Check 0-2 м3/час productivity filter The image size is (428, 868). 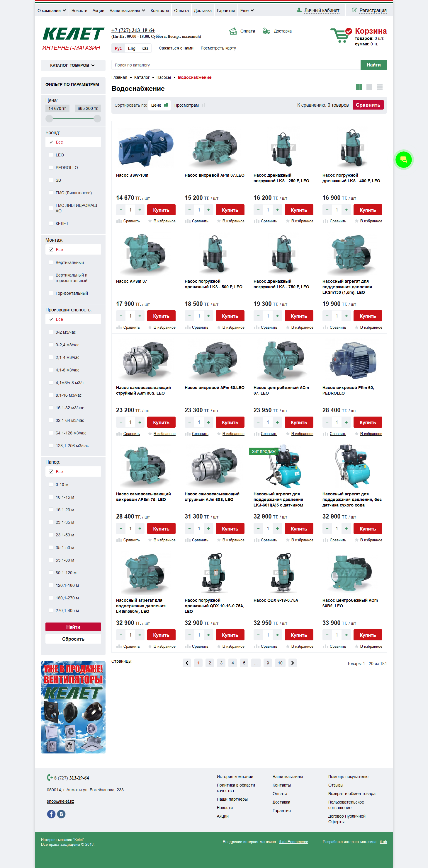click(51, 332)
